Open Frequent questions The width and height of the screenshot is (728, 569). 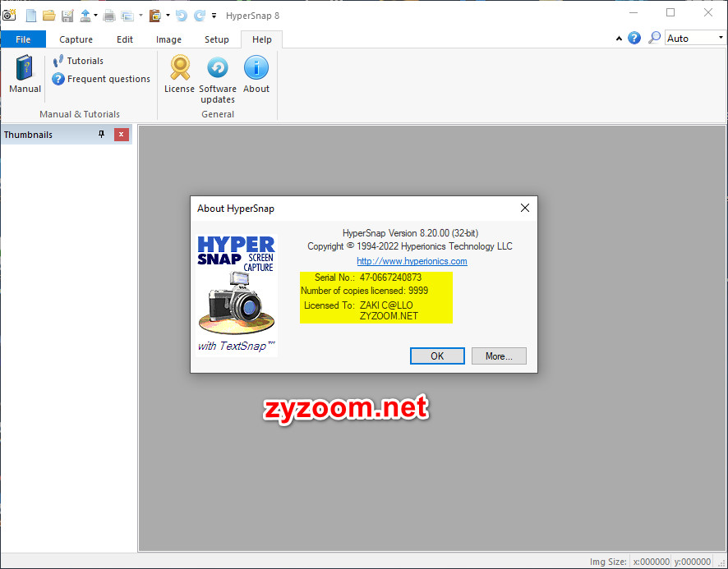(x=101, y=79)
